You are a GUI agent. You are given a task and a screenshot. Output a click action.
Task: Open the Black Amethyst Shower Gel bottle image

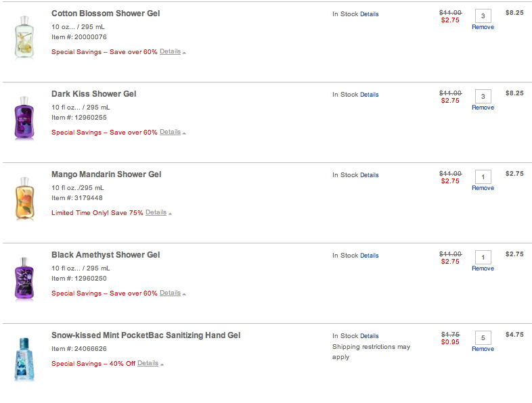tap(24, 279)
